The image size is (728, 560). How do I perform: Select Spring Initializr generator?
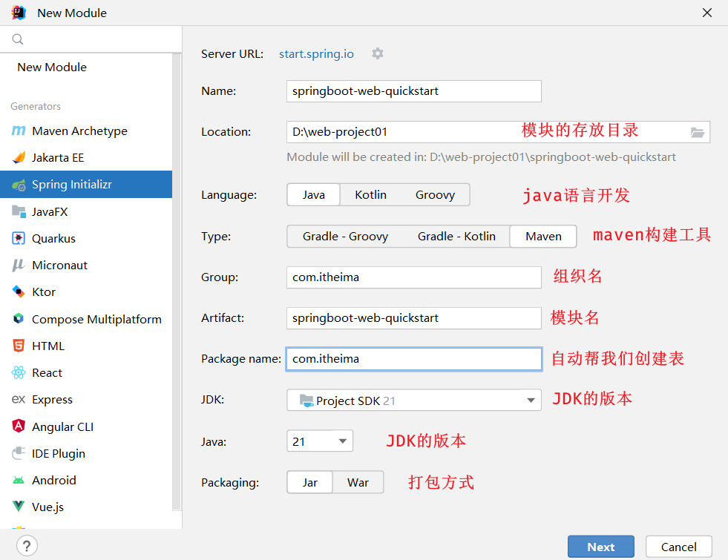(x=86, y=185)
